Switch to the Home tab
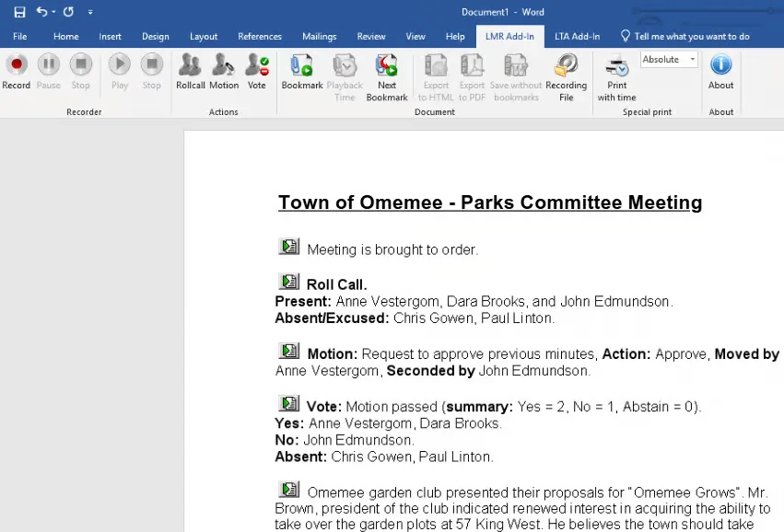This screenshot has width=784, height=532. pyautogui.click(x=66, y=37)
